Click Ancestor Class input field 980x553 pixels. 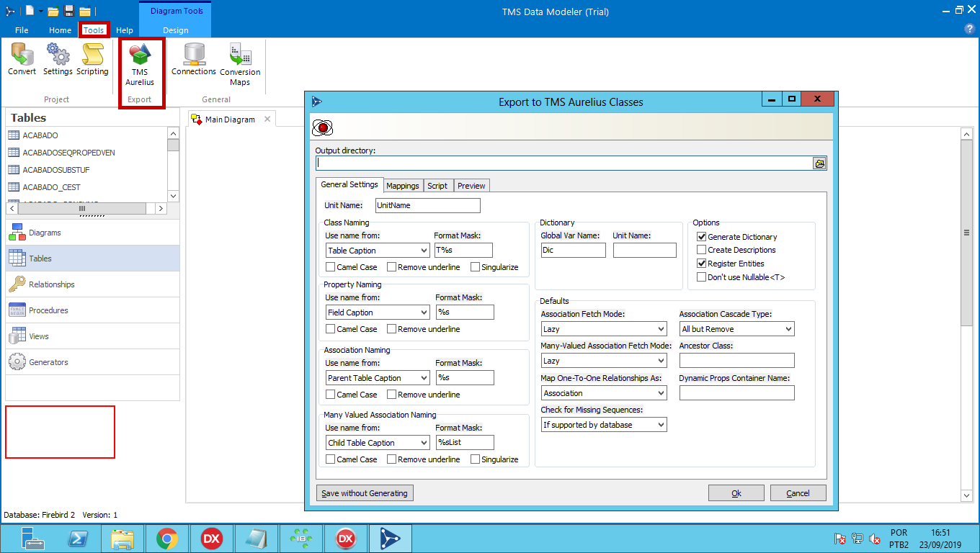736,361
